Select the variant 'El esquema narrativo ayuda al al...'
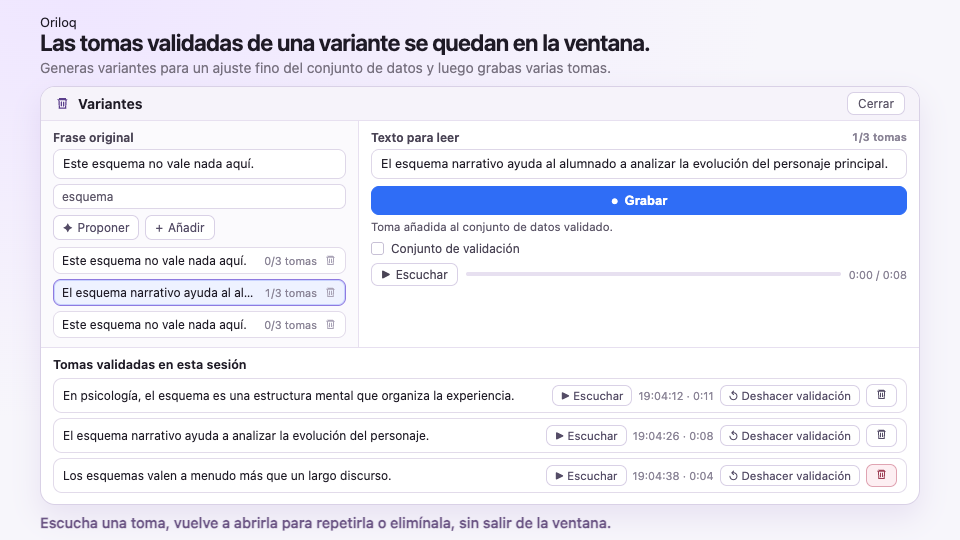 [200, 293]
